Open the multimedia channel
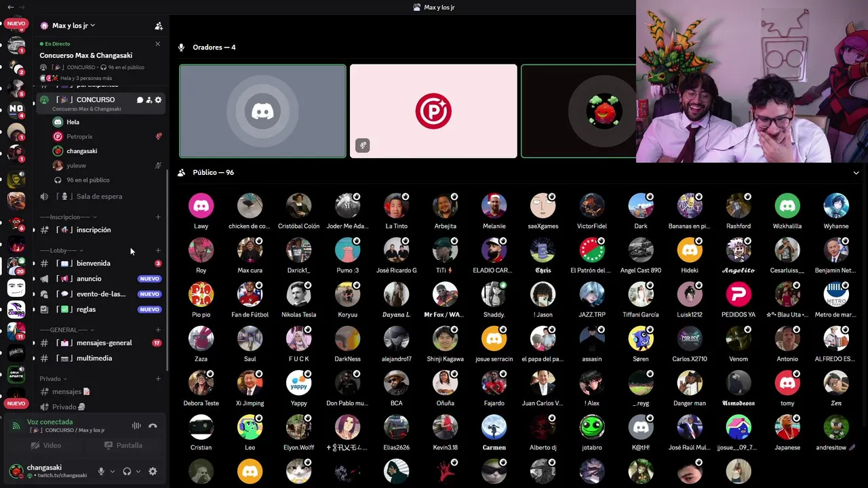 100,358
